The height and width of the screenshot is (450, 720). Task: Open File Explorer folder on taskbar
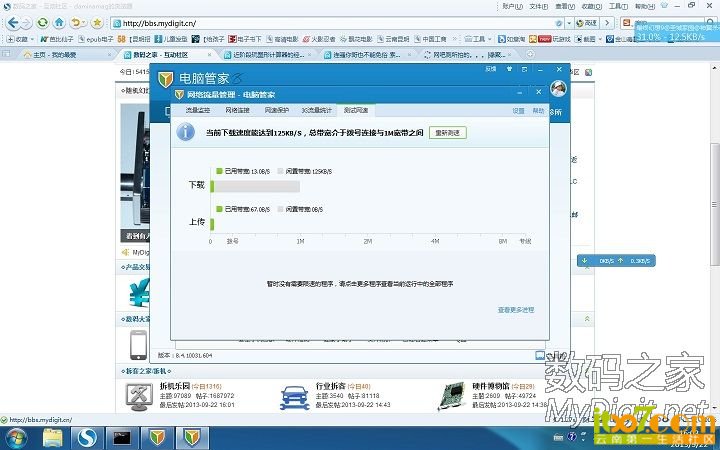click(x=53, y=438)
